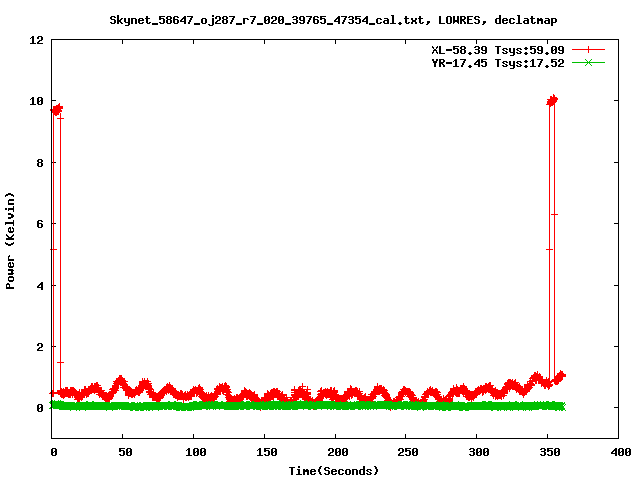Select the legend entry YR-17.45 Tsys:17.52

coord(498,63)
